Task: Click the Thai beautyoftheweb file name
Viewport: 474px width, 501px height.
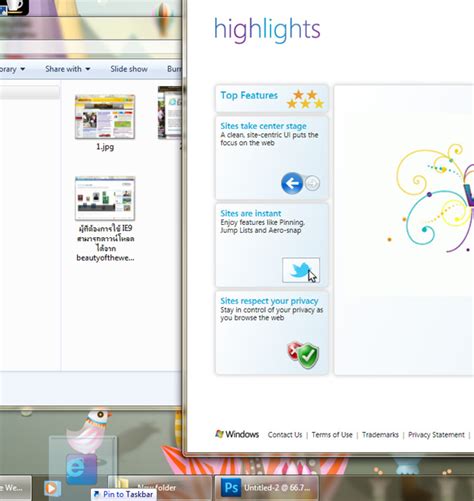Action: (105, 243)
